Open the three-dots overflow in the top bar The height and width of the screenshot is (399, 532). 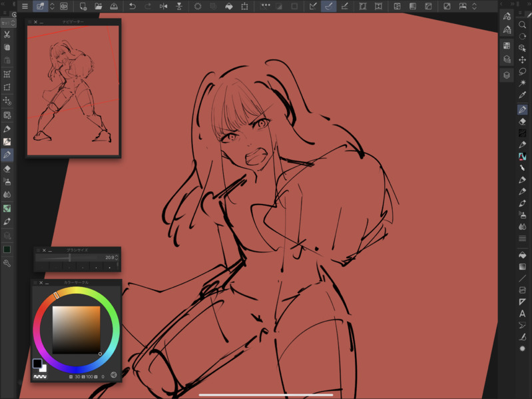coord(266,5)
